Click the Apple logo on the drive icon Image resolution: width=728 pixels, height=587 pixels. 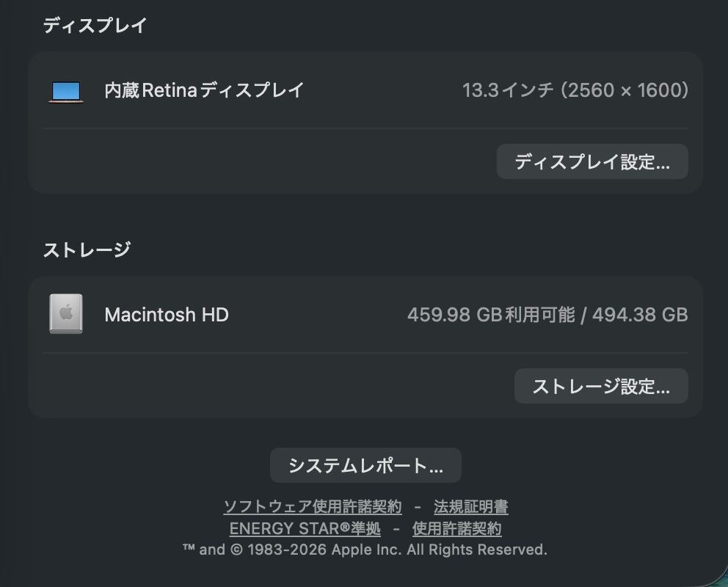[x=66, y=313]
